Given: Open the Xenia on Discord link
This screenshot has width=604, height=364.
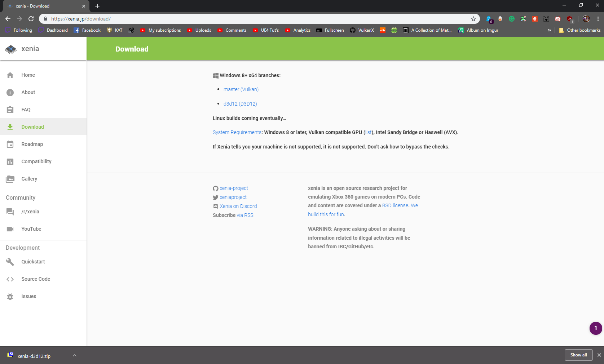Looking at the screenshot, I should [238, 206].
